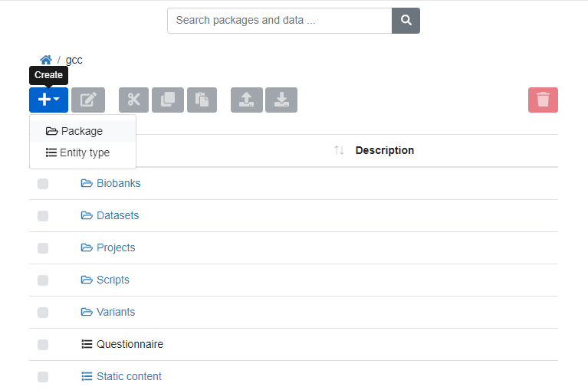Image resolution: width=588 pixels, height=390 pixels.
Task: Click the paste clipboard icon
Action: click(202, 100)
